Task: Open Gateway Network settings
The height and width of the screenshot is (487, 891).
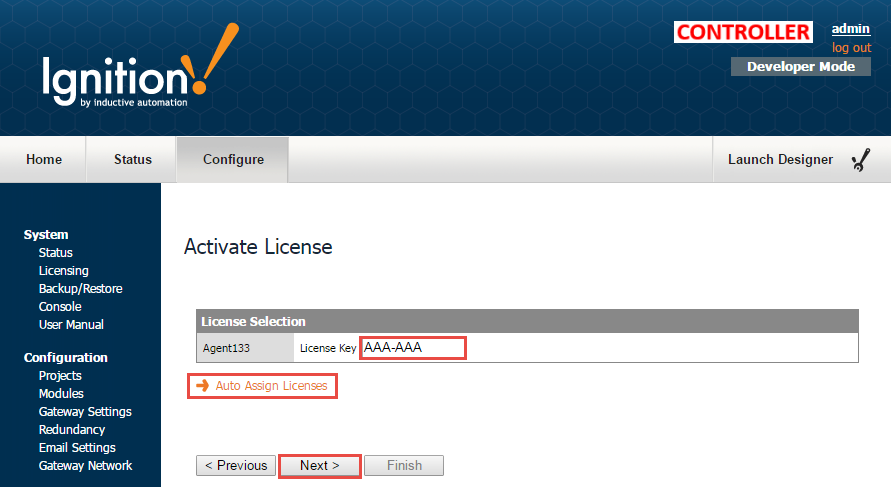Action: [x=86, y=465]
